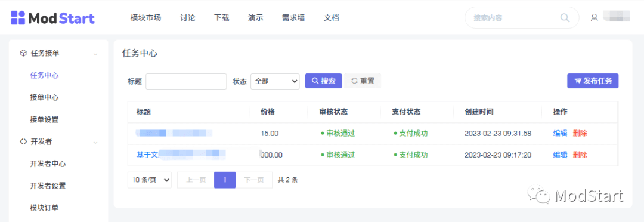Image resolution: width=644 pixels, height=222 pixels.
Task: Select 接单中心 in the sidebar
Action: (44, 97)
